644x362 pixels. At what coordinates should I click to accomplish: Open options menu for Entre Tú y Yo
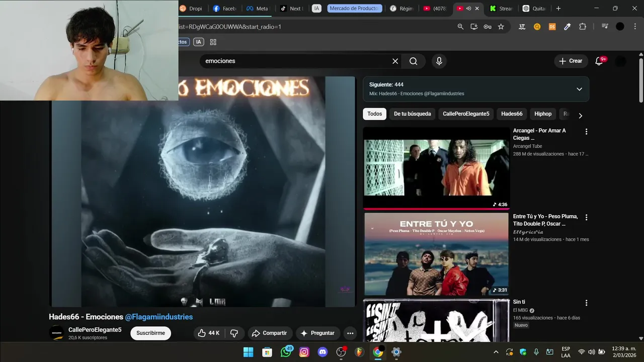click(586, 218)
